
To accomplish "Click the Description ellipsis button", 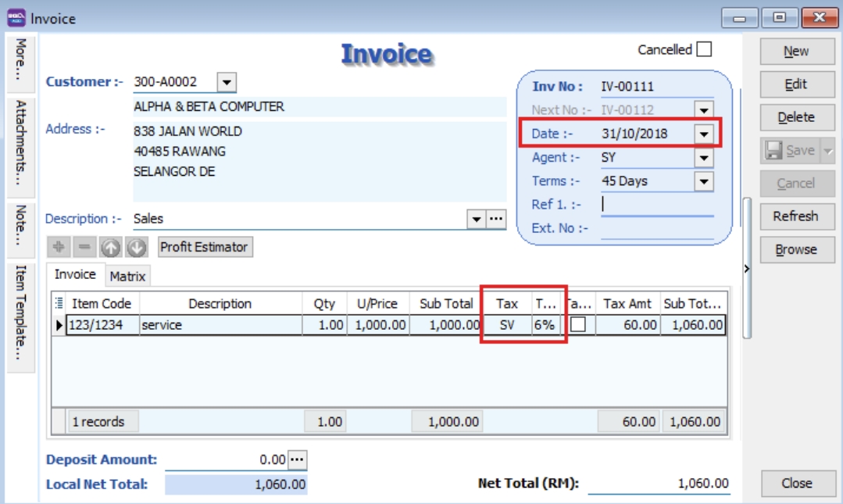I will 497,220.
